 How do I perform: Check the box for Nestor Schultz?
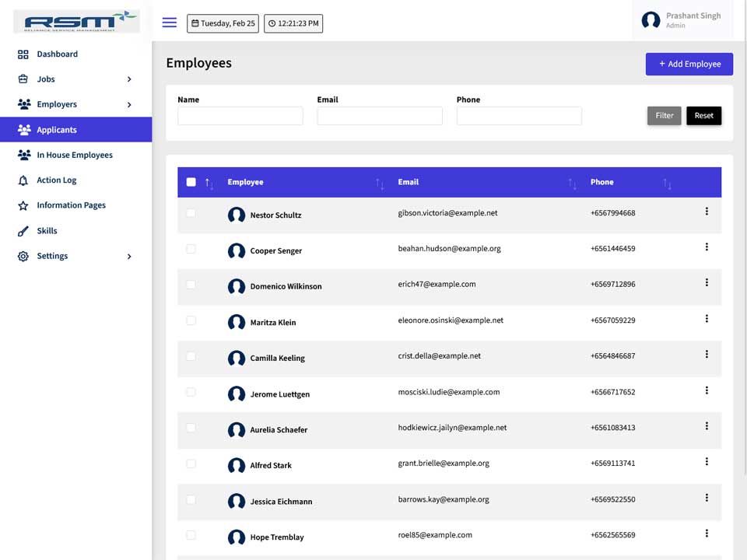[191, 213]
